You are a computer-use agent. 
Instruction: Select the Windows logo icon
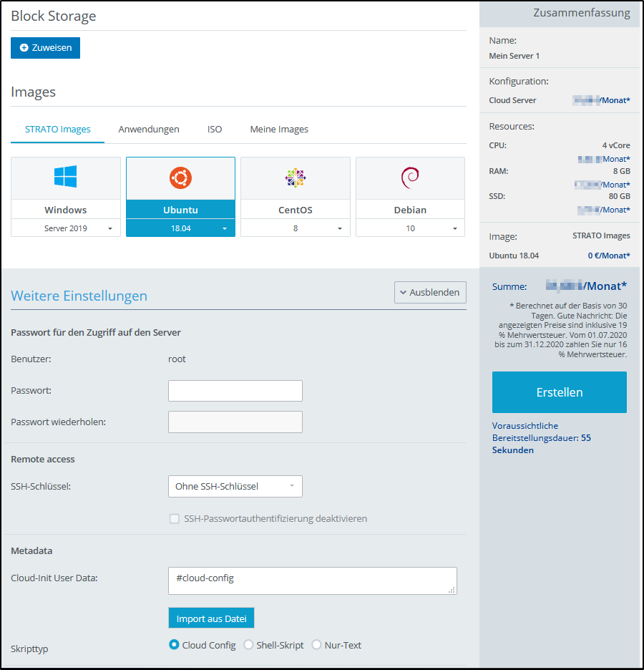pos(65,175)
